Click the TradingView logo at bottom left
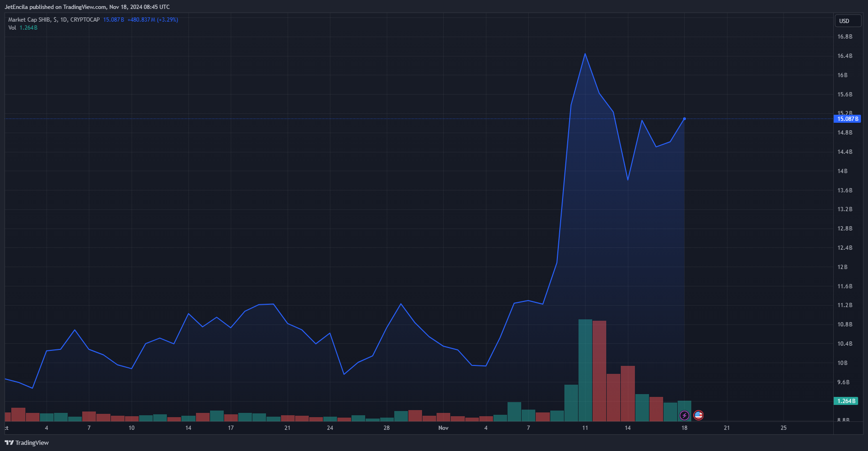 click(x=27, y=443)
